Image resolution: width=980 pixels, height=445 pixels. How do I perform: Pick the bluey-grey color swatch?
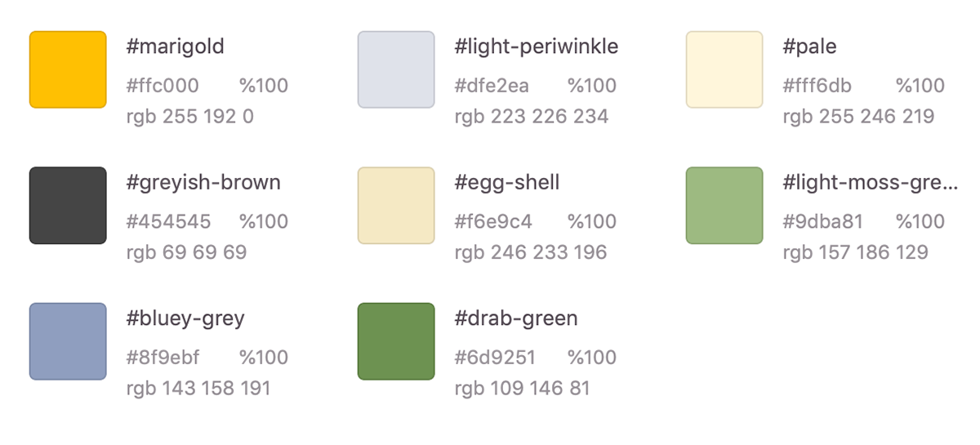point(68,341)
